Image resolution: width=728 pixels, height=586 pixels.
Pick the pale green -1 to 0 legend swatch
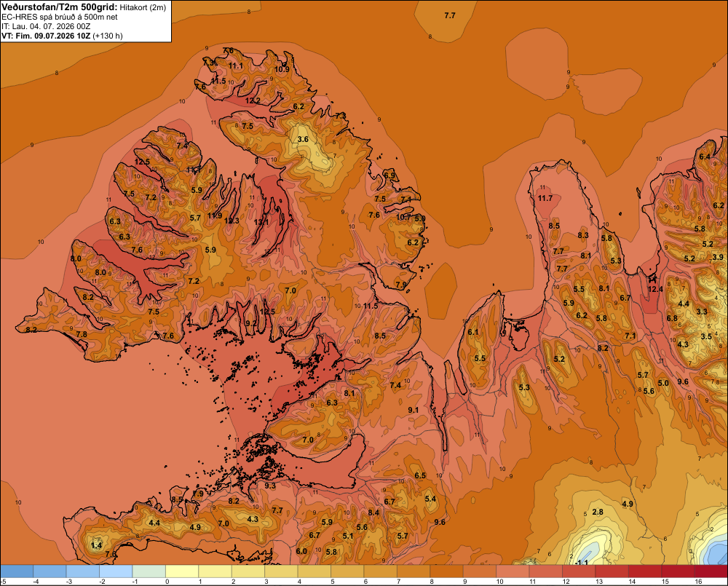(x=149, y=571)
